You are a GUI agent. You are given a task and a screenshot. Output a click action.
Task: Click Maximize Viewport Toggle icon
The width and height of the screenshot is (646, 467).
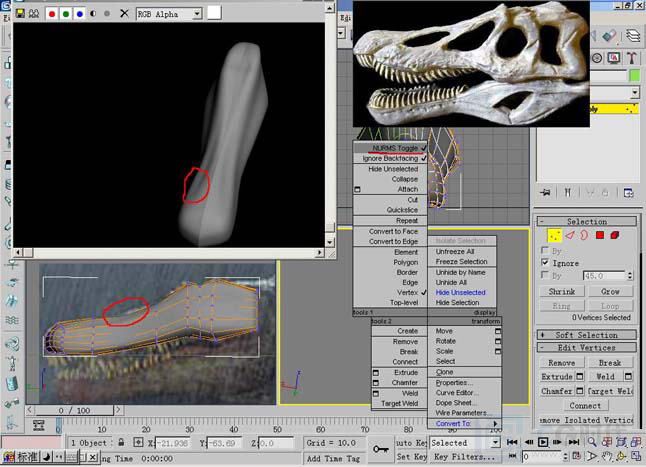point(636,456)
